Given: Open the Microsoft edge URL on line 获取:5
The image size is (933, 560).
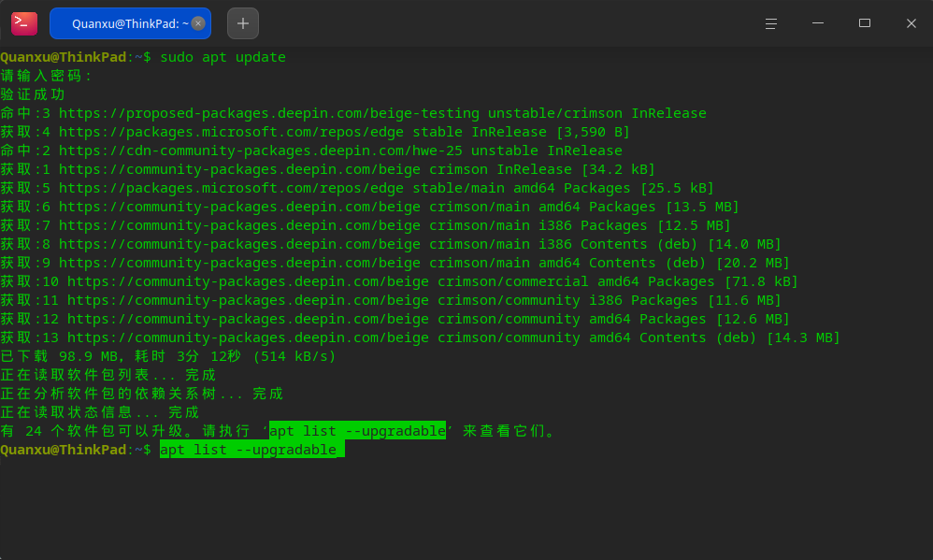Looking at the screenshot, I should tap(231, 188).
